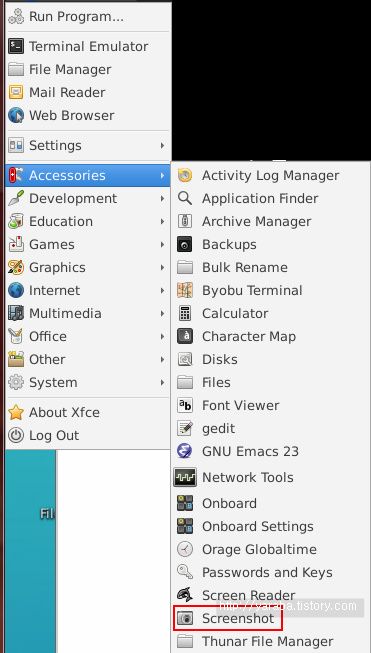This screenshot has width=371, height=653.
Task: Click the Orage Globaltime clock icon
Action: tap(184, 549)
